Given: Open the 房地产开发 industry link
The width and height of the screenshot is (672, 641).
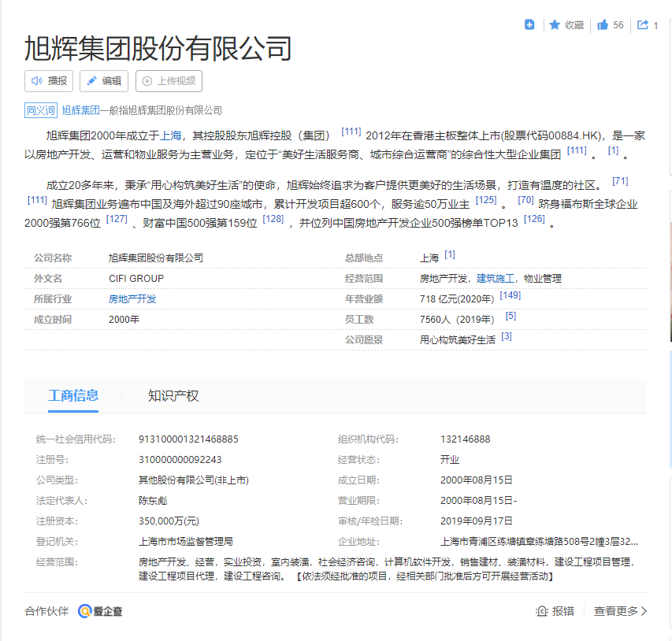Looking at the screenshot, I should pyautogui.click(x=132, y=299).
